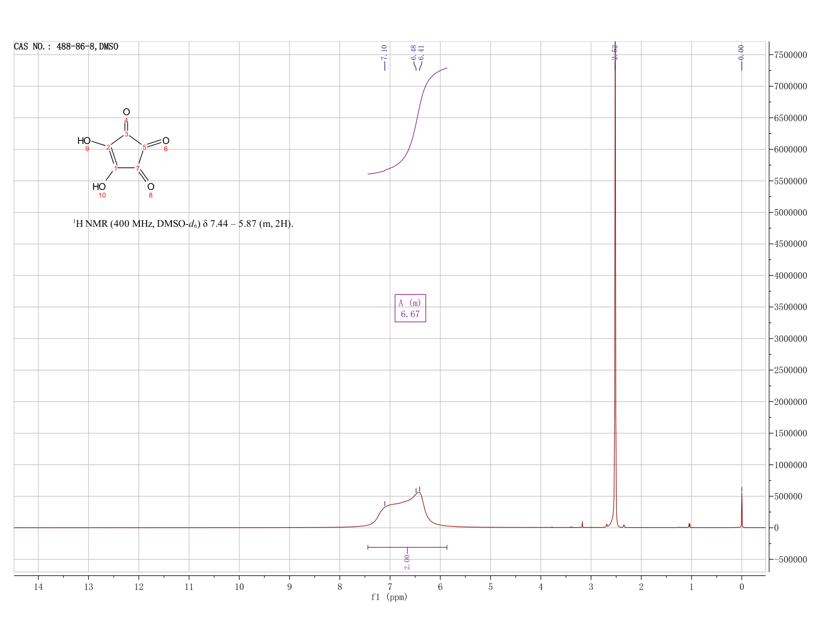This screenshot has width=834, height=644.
Task: Click the 10 tick label on ppm axis
Action: tap(239, 586)
